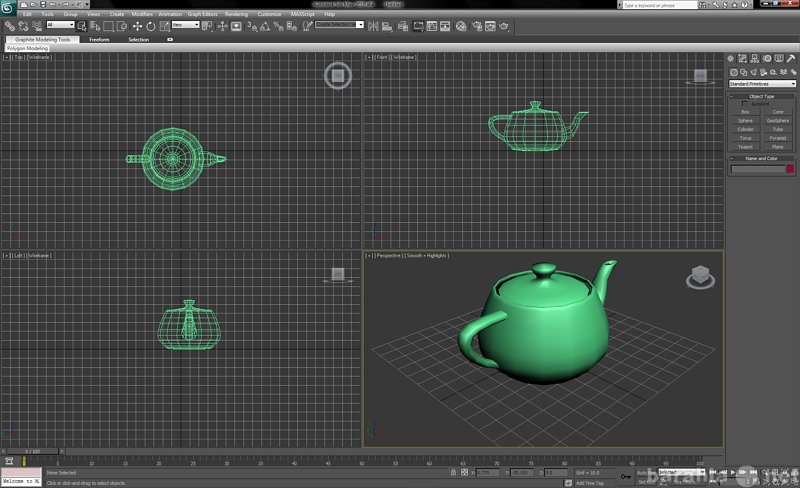Toggle the Selection Lock icon

coord(453,472)
